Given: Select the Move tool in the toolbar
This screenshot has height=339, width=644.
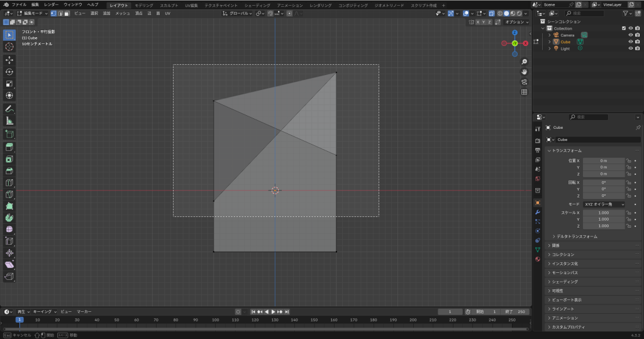Looking at the screenshot, I should coord(9,60).
